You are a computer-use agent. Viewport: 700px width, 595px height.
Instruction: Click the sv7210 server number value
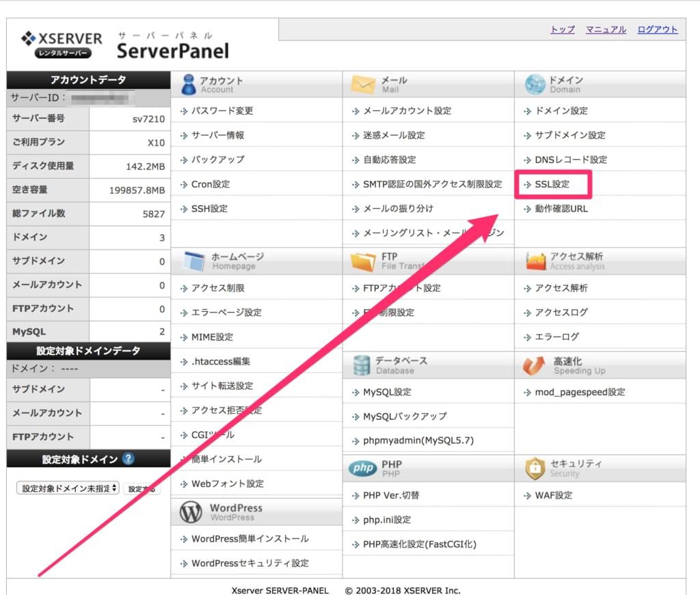coord(148,119)
